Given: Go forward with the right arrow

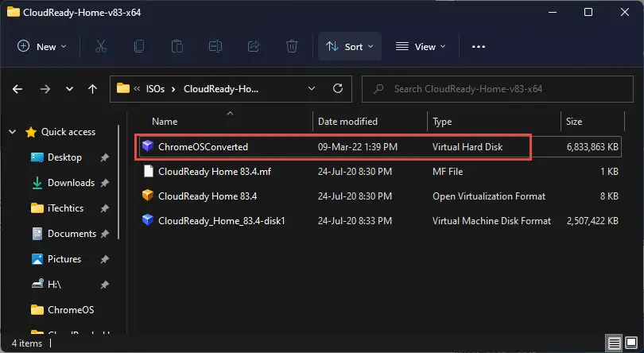Looking at the screenshot, I should (45, 89).
